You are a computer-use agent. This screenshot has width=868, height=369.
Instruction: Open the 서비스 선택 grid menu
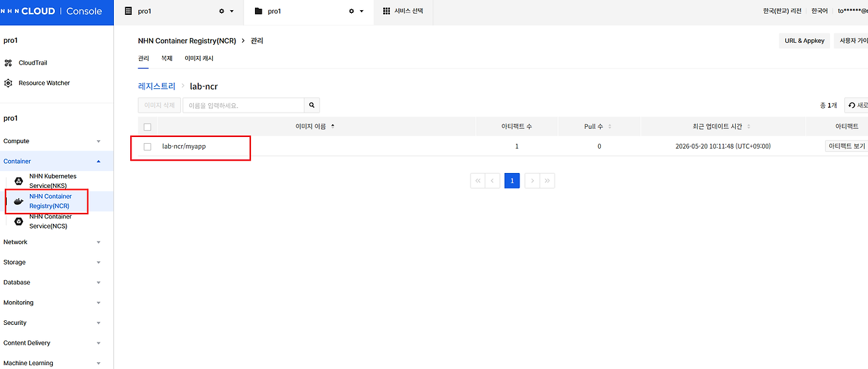click(403, 12)
